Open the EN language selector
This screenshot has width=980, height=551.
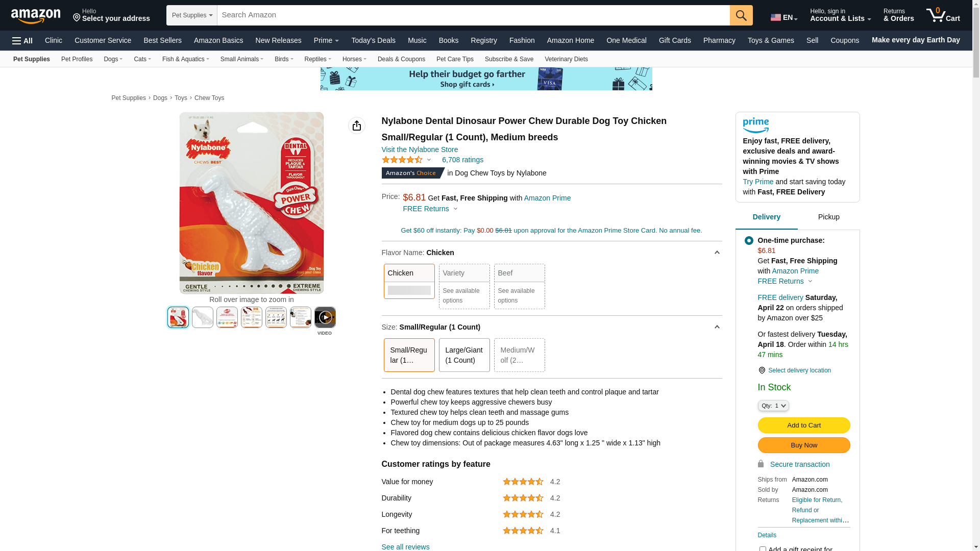coord(784,17)
